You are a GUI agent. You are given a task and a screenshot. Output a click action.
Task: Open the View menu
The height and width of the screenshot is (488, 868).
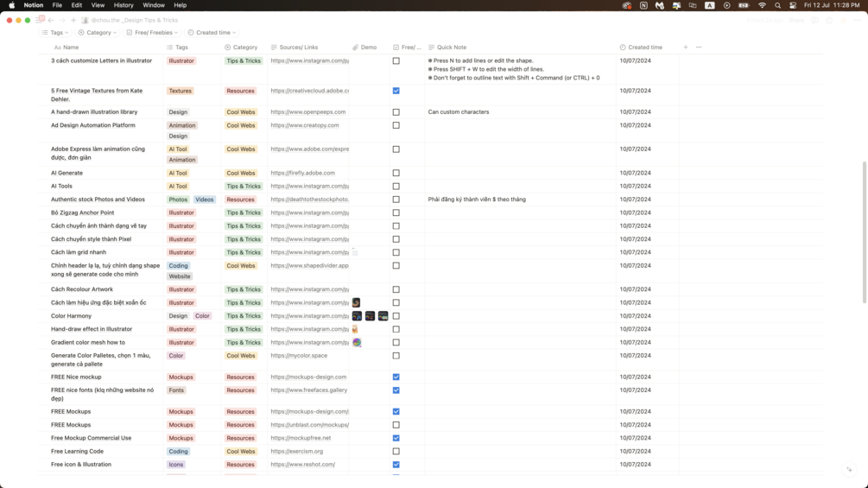pos(98,5)
